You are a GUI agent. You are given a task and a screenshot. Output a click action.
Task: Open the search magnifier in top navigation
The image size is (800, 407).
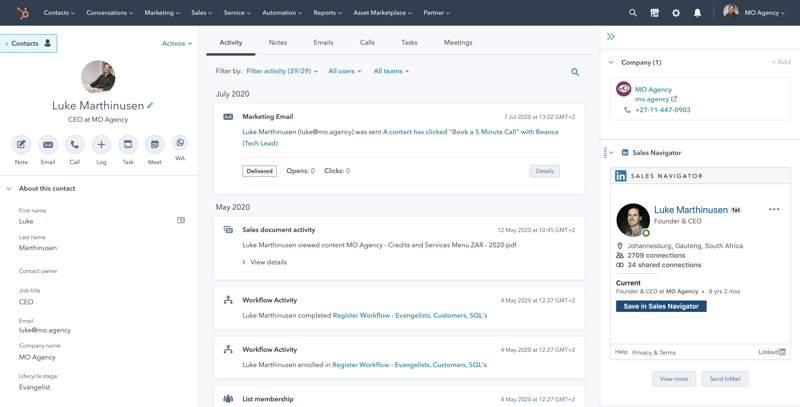point(633,13)
